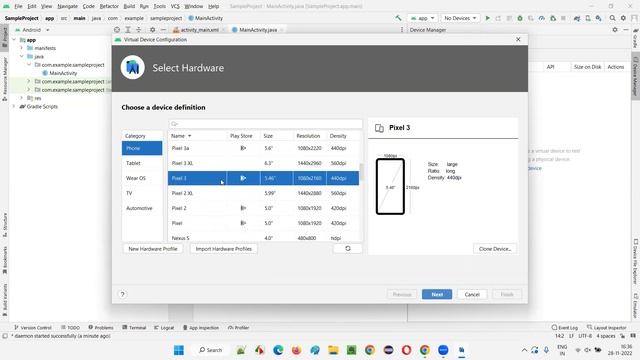Image resolution: width=640 pixels, height=360 pixels.
Task: Click device definition search field
Action: tap(265, 124)
